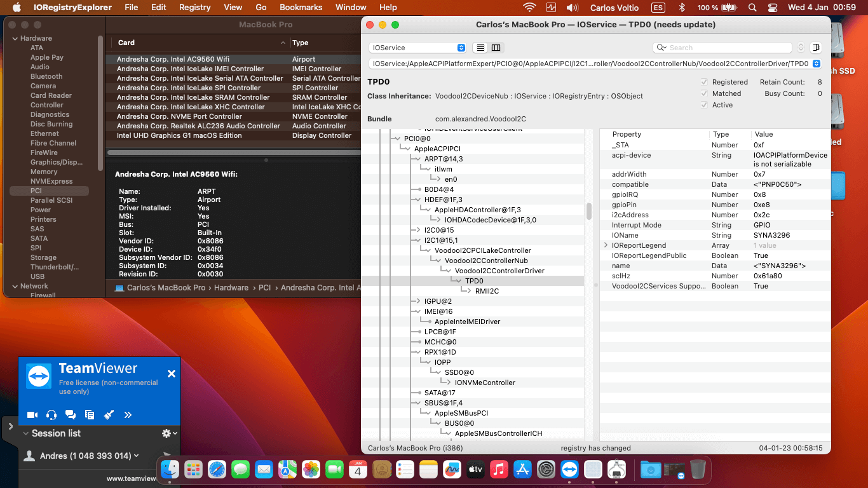
Task: Open the Go menu
Action: [261, 8]
